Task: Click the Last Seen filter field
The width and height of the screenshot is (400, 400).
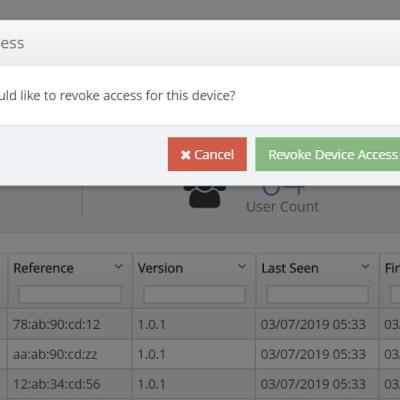Action: pyautogui.click(x=318, y=295)
